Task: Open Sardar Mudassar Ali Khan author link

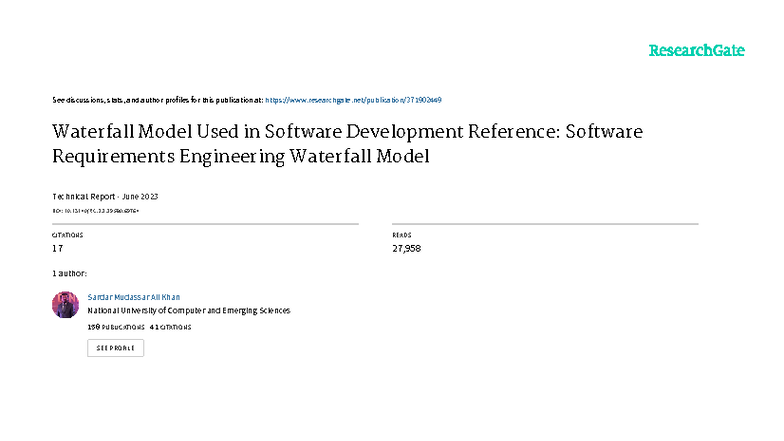Action: click(x=134, y=297)
